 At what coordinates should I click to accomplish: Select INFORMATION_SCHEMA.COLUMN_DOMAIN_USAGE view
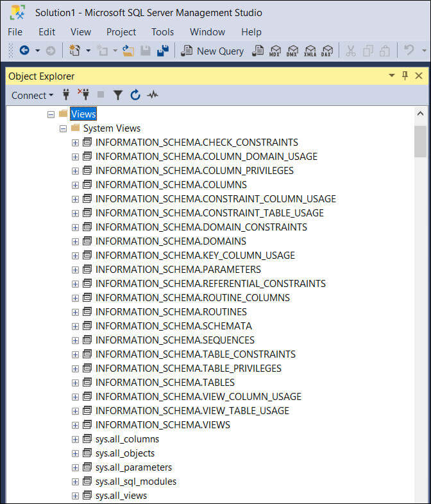point(207,157)
